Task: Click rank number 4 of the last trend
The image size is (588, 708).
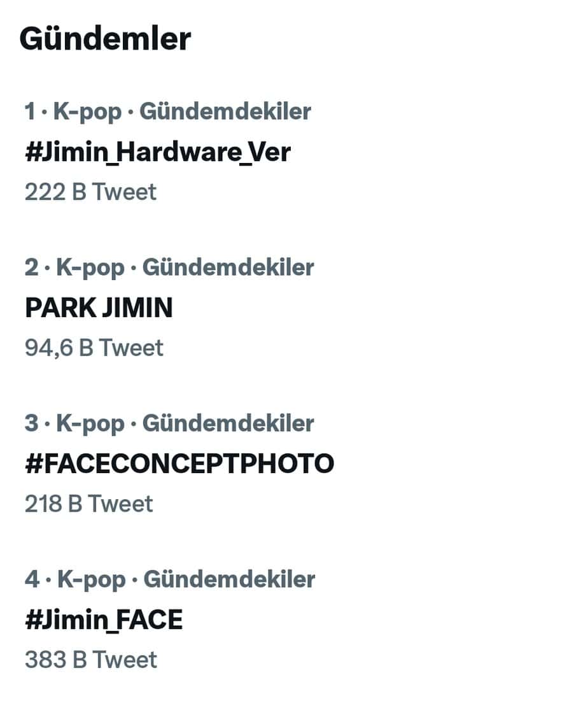Action: tap(32, 579)
